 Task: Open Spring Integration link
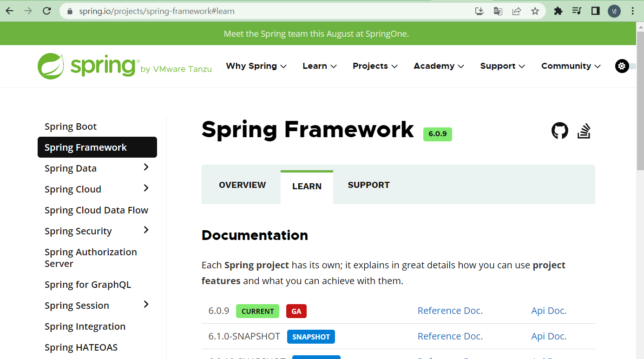(85, 326)
